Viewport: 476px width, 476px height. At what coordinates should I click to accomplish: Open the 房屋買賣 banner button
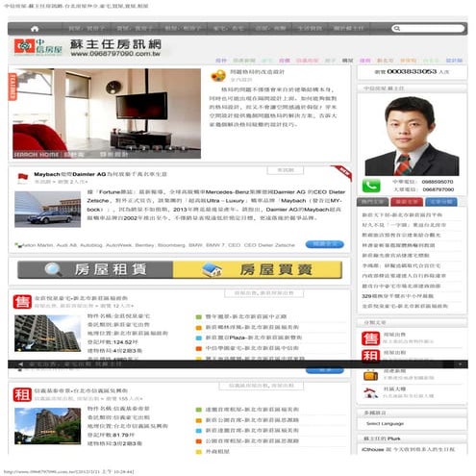tap(258, 269)
